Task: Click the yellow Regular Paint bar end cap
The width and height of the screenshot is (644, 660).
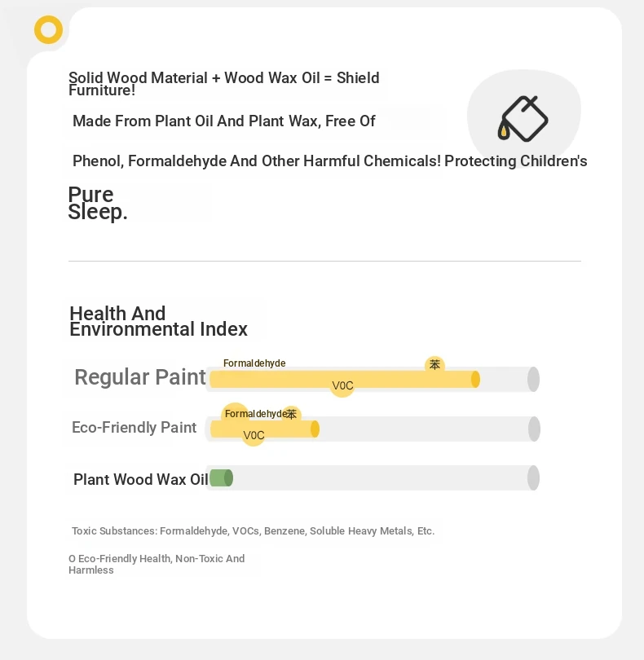Action: coord(475,379)
